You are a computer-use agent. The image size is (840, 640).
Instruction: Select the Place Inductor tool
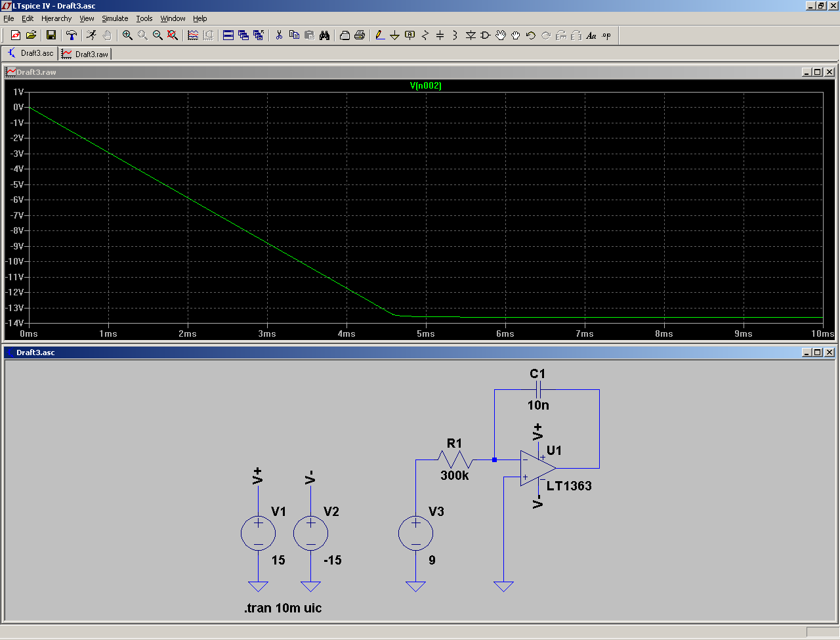(455, 35)
